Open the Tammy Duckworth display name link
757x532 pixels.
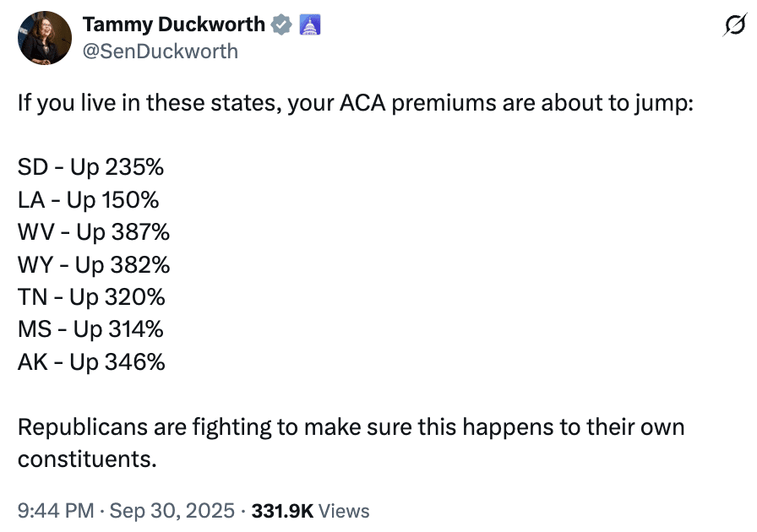click(173, 24)
